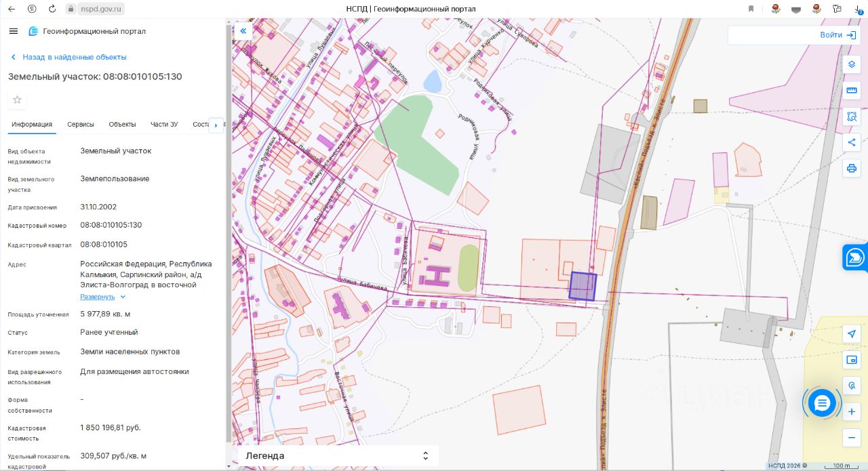The height and width of the screenshot is (471, 868).
Task: Print the map with the printer icon
Action: (852, 168)
